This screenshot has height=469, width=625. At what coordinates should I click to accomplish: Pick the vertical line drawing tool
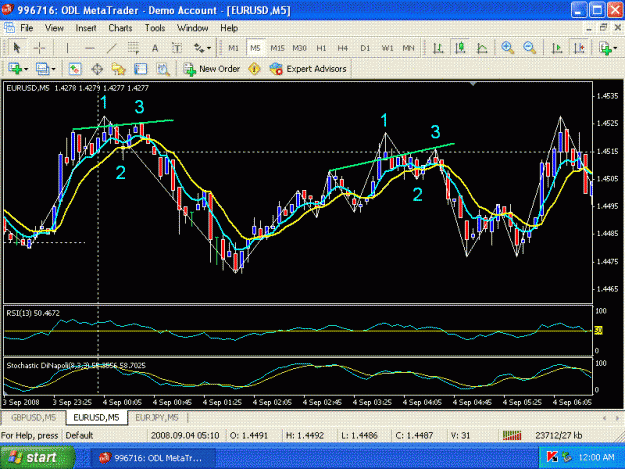coord(67,48)
